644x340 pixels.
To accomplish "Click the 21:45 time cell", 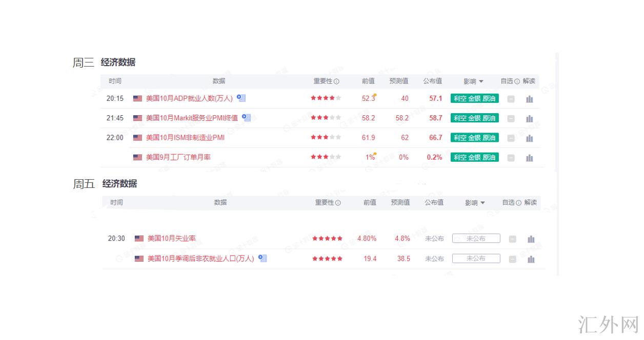I will [115, 118].
